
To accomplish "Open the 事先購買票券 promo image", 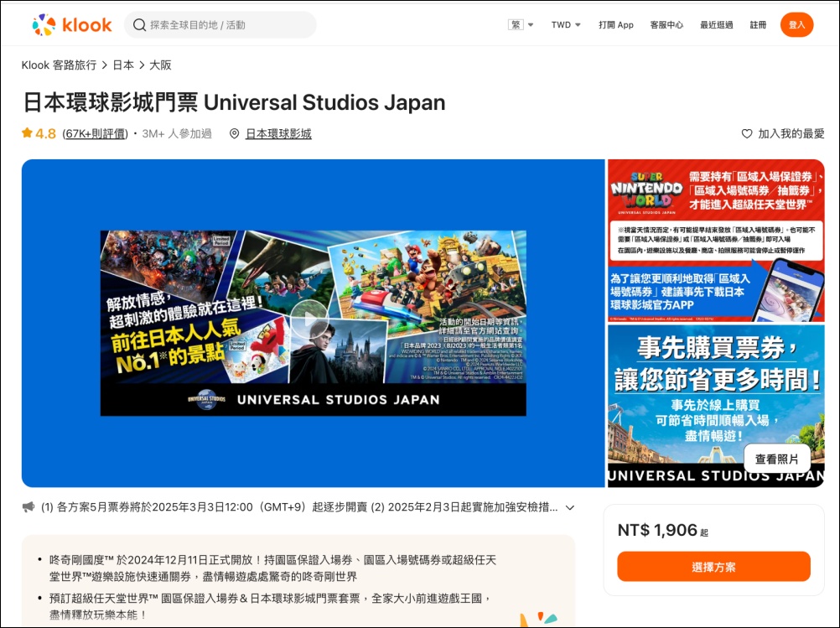I will (x=716, y=406).
